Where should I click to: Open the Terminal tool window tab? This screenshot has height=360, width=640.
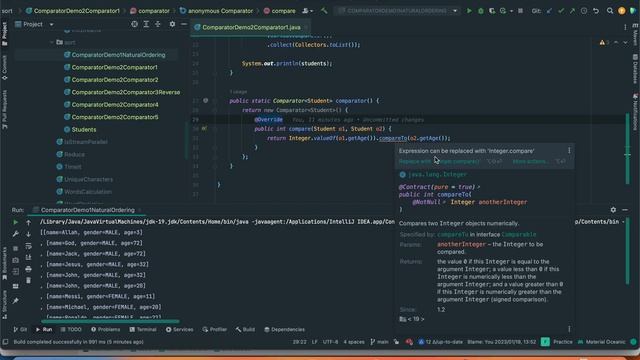[143, 329]
